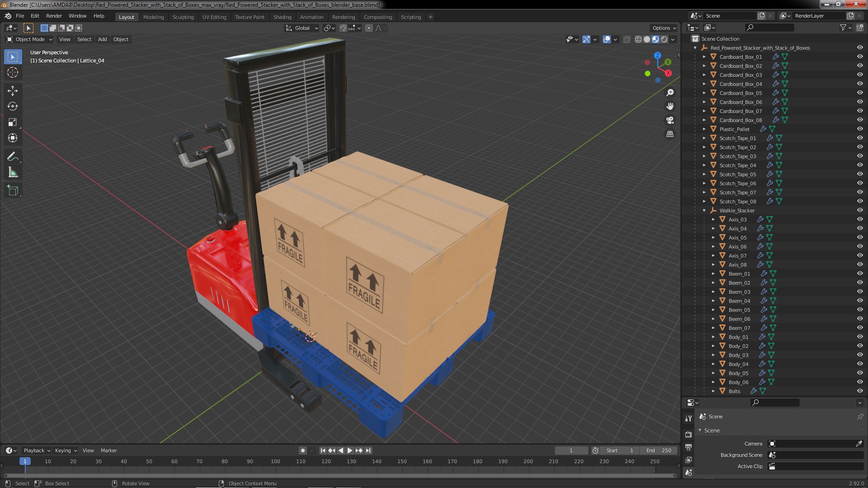Click the Options button in viewport header
The image size is (868, 488).
click(664, 28)
